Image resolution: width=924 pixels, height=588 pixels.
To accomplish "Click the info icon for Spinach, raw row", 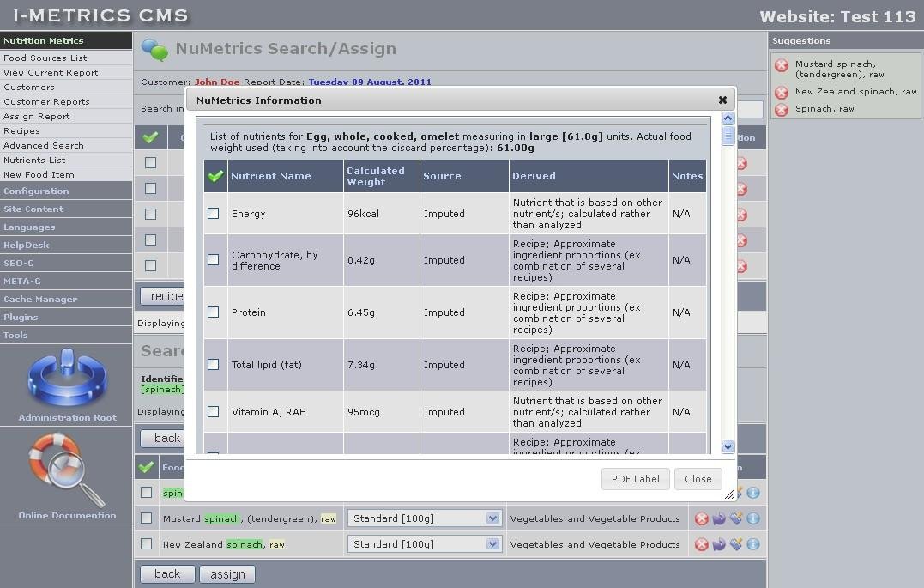I will (x=752, y=493).
